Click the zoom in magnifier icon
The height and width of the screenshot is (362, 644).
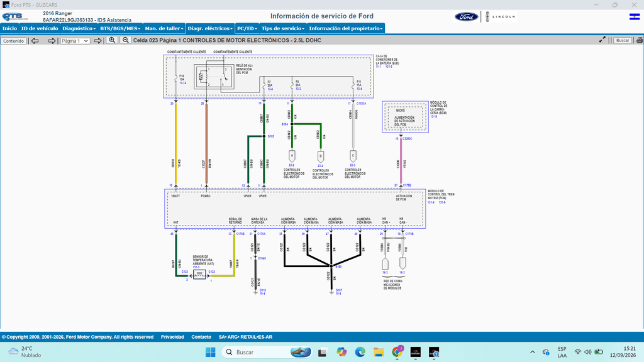112,40
